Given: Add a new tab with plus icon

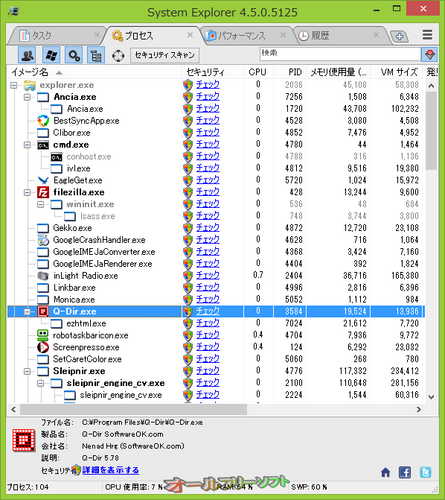Looking at the screenshot, I should [399, 36].
